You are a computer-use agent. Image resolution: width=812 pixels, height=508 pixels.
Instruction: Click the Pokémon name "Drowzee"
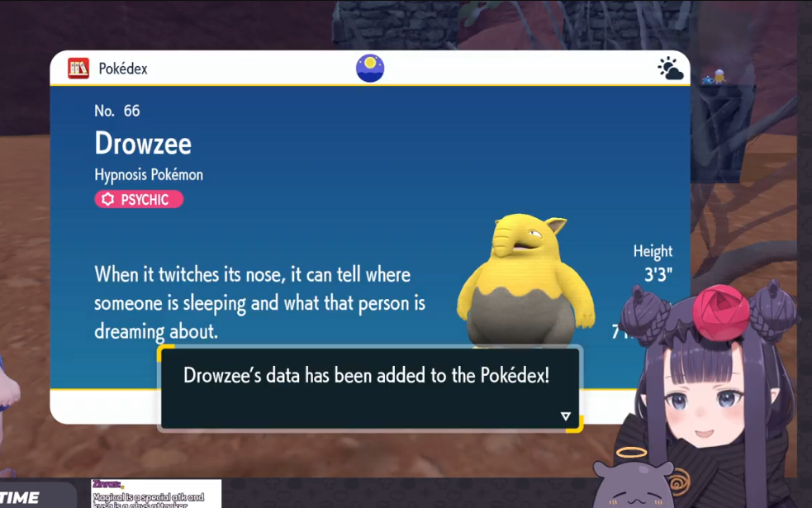143,144
